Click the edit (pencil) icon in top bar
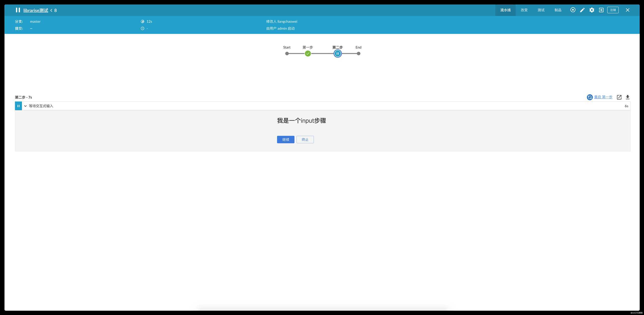This screenshot has width=644, height=315. pyautogui.click(x=582, y=10)
